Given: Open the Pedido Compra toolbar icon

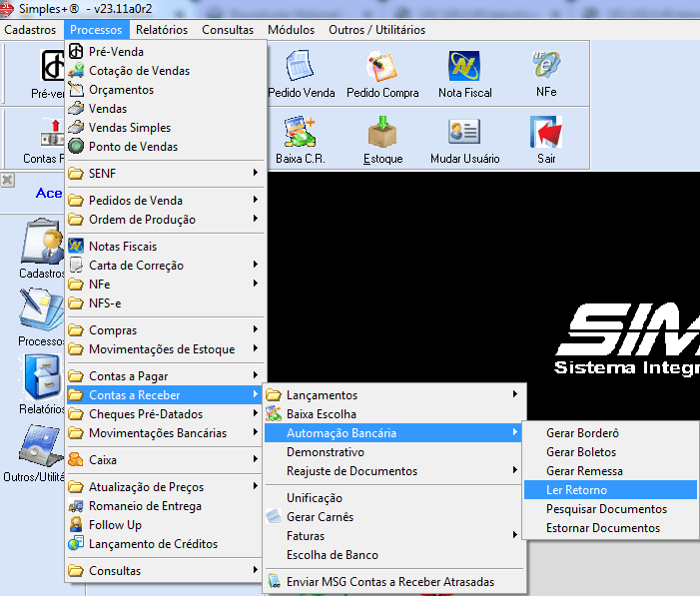Looking at the screenshot, I should pyautogui.click(x=382, y=66).
